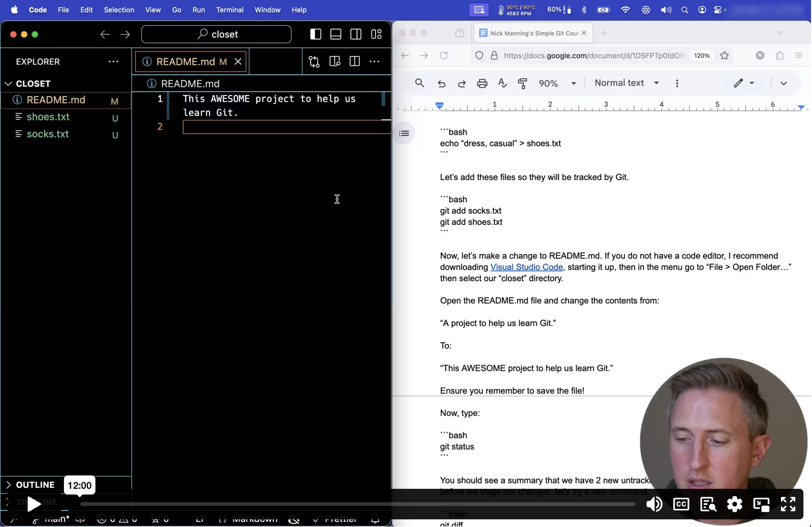Open browser extensions puzzle icon
The height and width of the screenshot is (527, 812).
point(780,55)
